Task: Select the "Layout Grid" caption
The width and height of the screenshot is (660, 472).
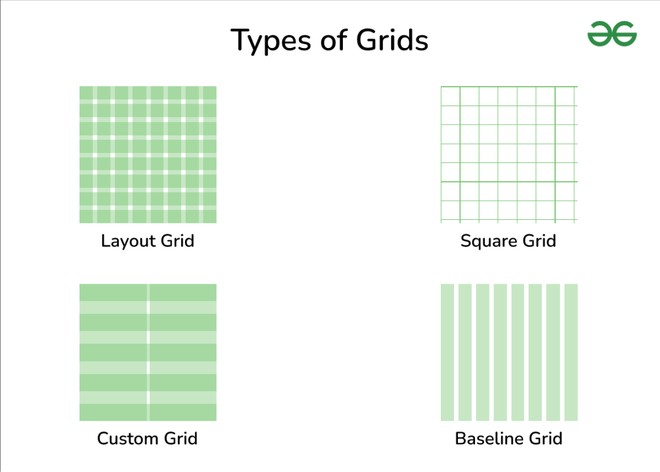Action: point(148,241)
